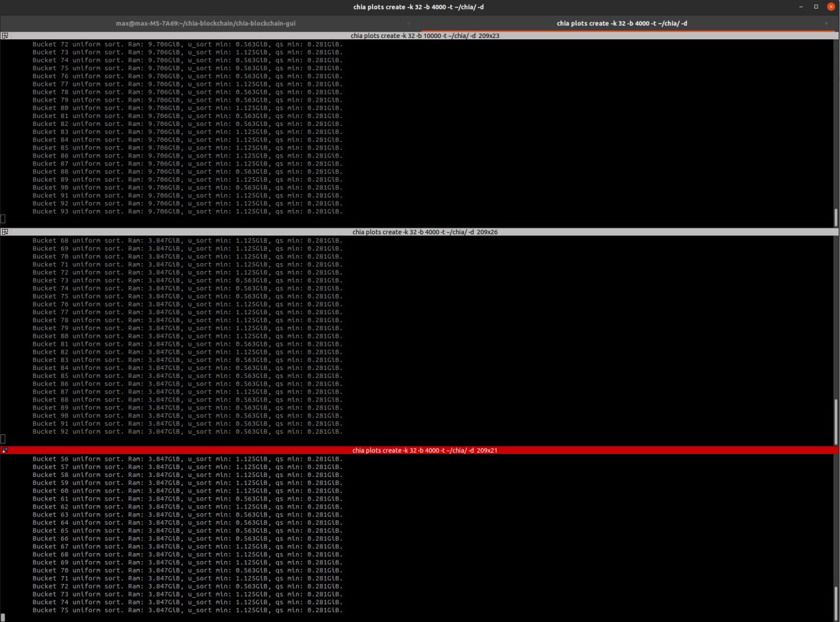Click the window title chia plots create
The width and height of the screenshot is (840, 622).
tap(418, 7)
